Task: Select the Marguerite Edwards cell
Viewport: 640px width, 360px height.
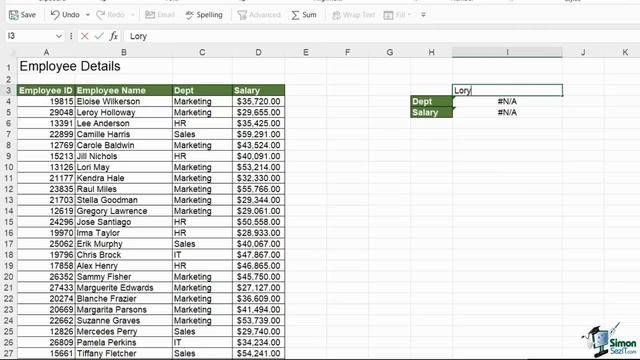Action: [124, 288]
